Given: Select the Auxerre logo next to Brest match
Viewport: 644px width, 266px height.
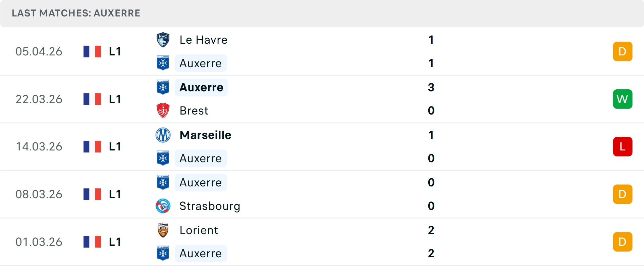Looking at the screenshot, I should 163,87.
